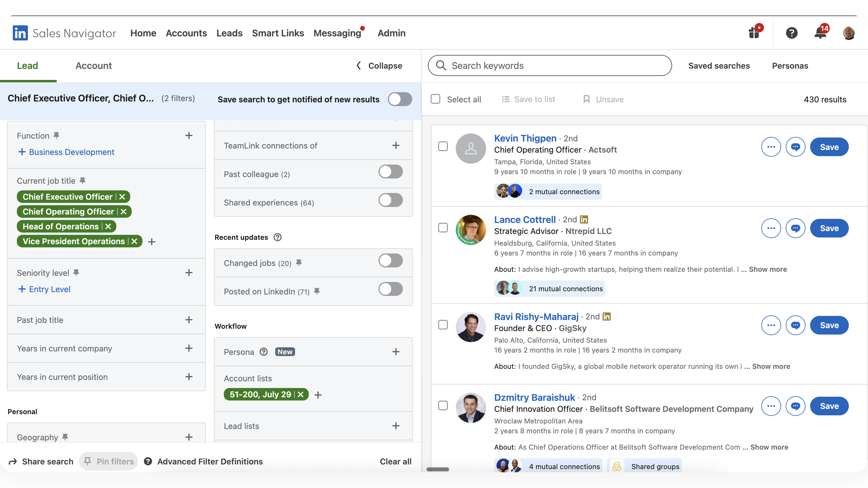Expand the Function filter

click(189, 135)
